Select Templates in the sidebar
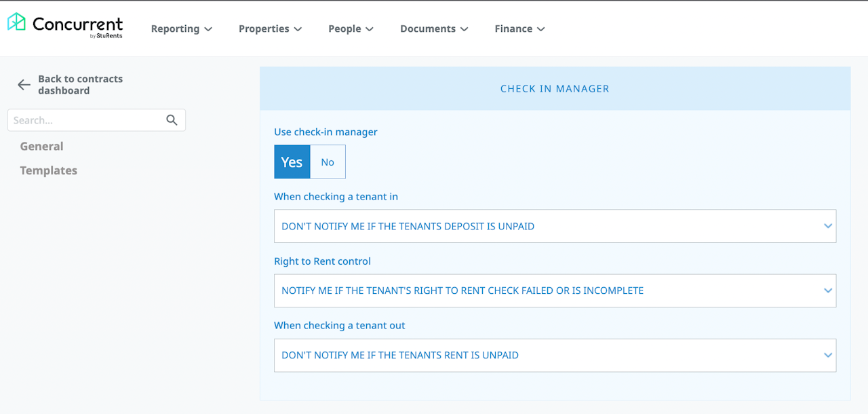This screenshot has height=414, width=868. (x=48, y=170)
